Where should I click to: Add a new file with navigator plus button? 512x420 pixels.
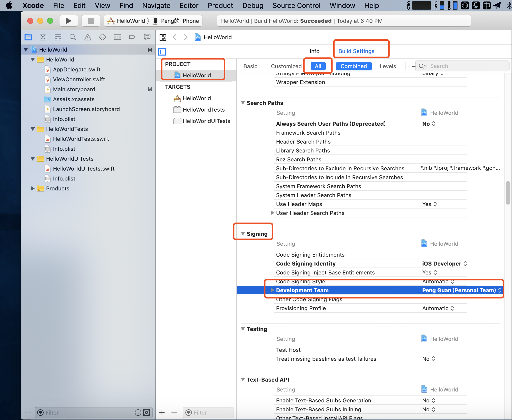tap(28, 413)
